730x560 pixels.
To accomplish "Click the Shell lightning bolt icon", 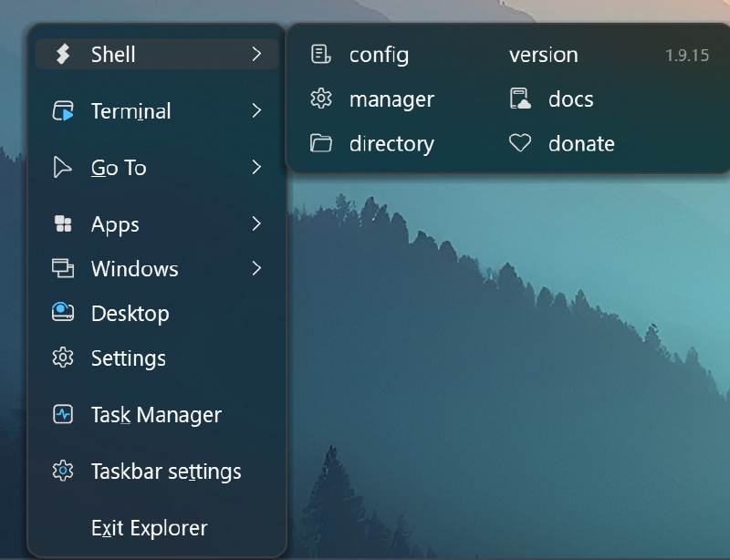I will coord(62,54).
